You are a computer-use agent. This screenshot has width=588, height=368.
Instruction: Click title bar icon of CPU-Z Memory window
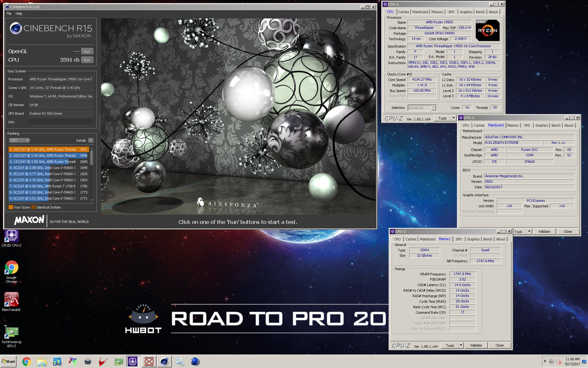(x=393, y=232)
